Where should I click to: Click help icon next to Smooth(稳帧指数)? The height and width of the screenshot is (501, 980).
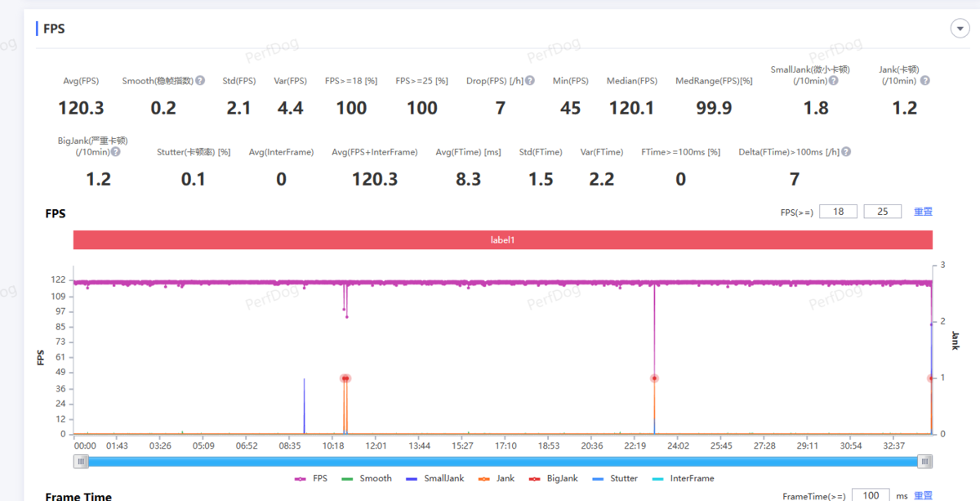(x=201, y=81)
